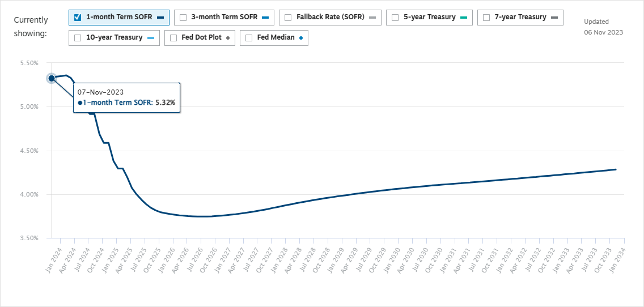644x307 pixels.
Task: Check the 5-year Treasury box
Action: pos(395,17)
